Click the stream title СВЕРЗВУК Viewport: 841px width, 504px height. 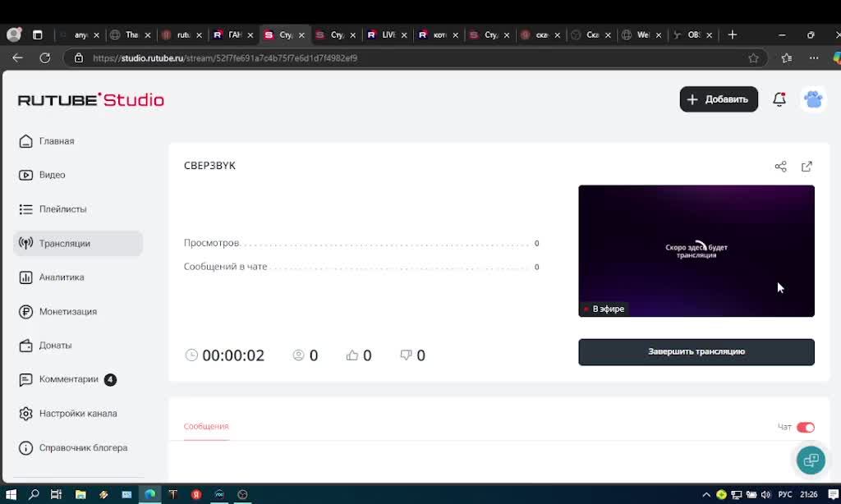point(209,166)
